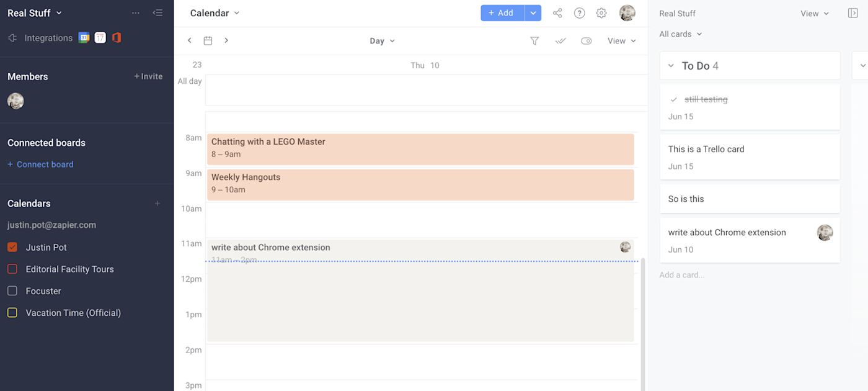Image resolution: width=868 pixels, height=391 pixels.
Task: Open the Apple Calendar integration icon
Action: [x=100, y=38]
